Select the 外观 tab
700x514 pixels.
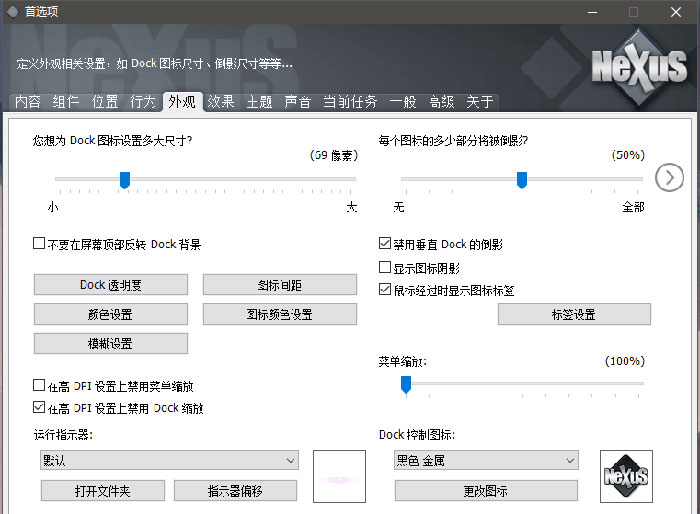(182, 102)
